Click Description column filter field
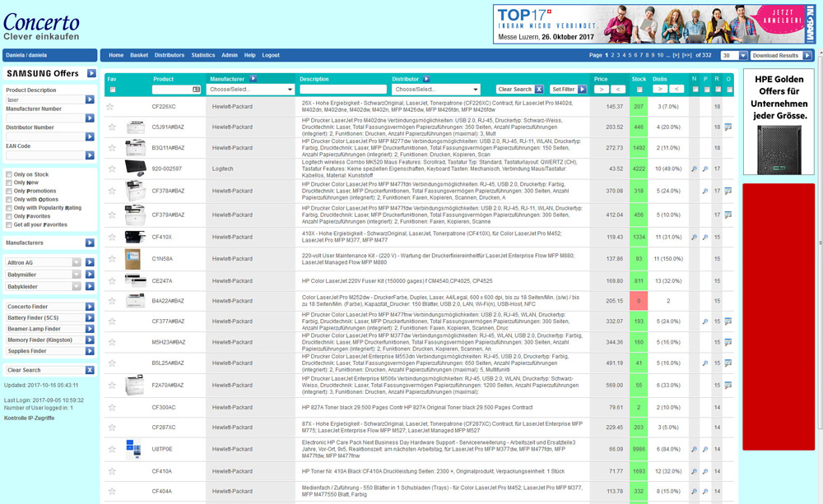 (x=342, y=90)
